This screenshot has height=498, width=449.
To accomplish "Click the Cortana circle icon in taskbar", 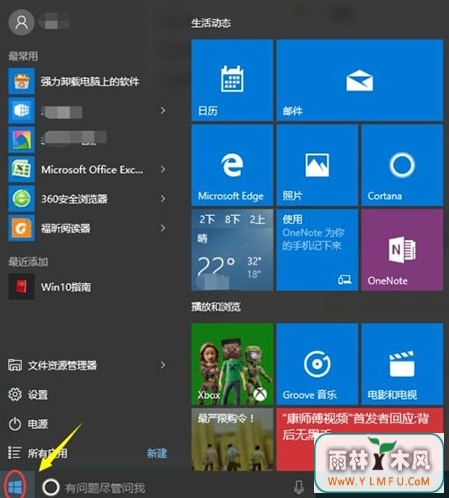I will click(51, 487).
